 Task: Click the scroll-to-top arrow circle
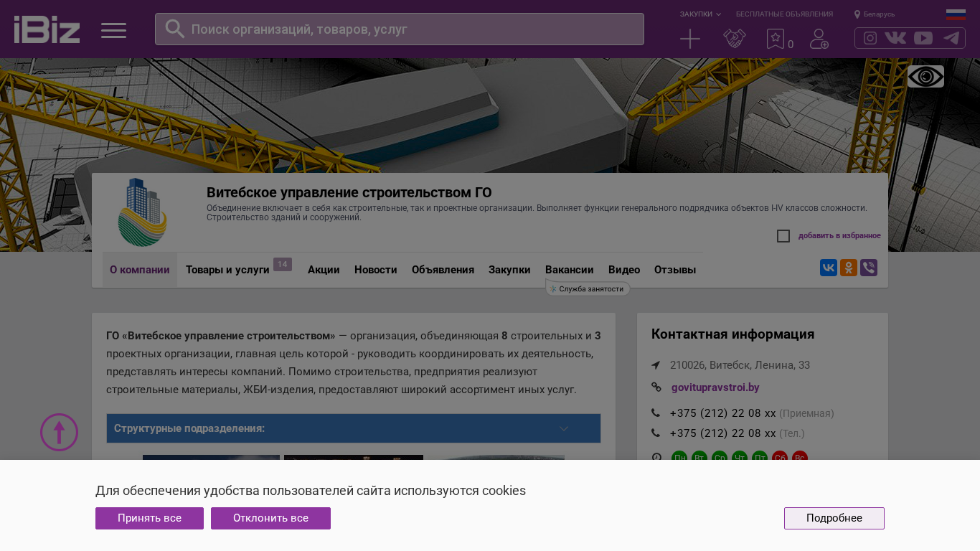(x=59, y=432)
